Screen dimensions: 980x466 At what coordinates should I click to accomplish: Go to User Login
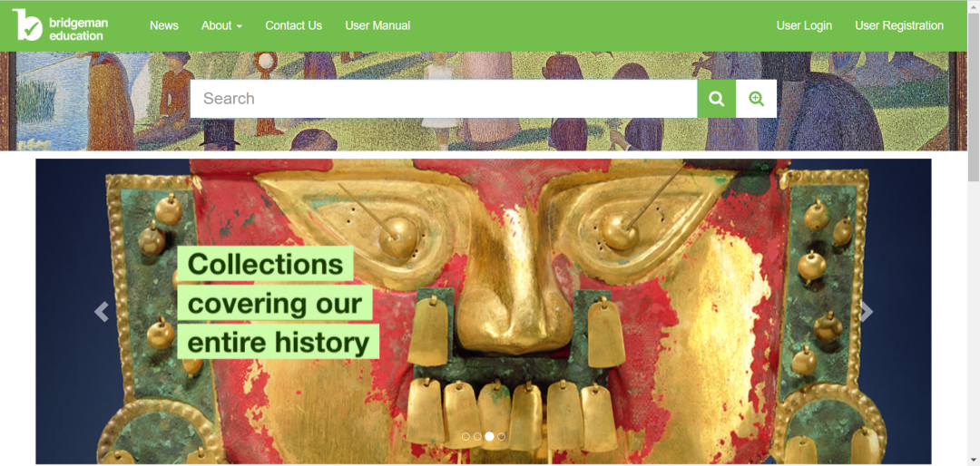pyautogui.click(x=804, y=25)
